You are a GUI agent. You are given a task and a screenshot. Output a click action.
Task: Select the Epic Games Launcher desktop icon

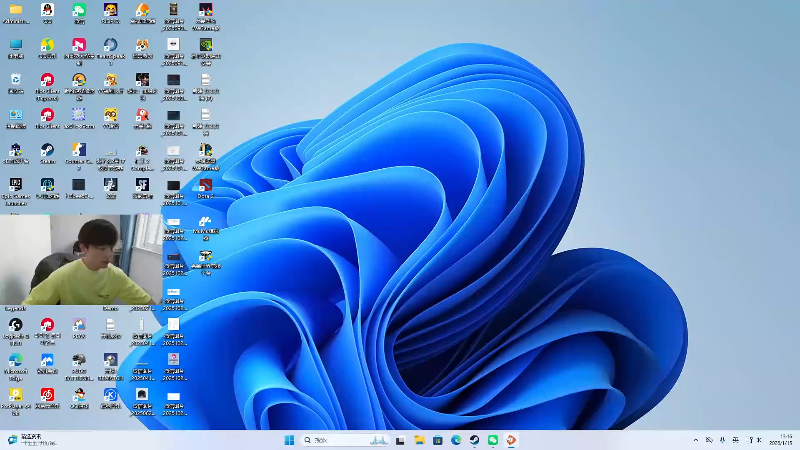16,185
